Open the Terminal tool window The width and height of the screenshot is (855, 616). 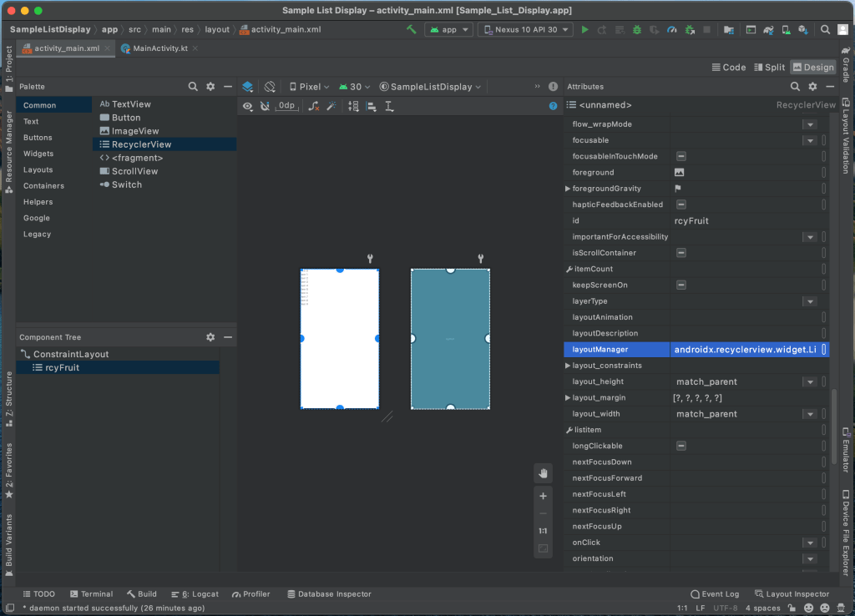click(91, 594)
